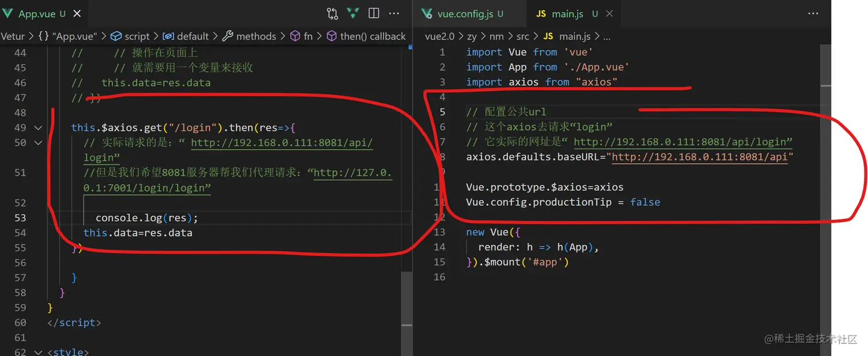Click import App from './App.vue' line

click(x=548, y=67)
